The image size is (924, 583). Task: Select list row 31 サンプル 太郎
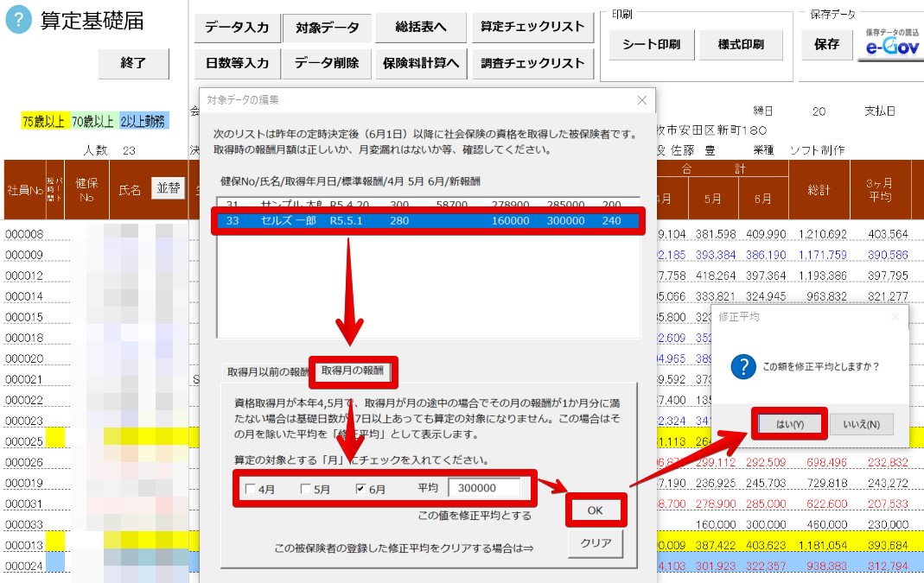(429, 204)
